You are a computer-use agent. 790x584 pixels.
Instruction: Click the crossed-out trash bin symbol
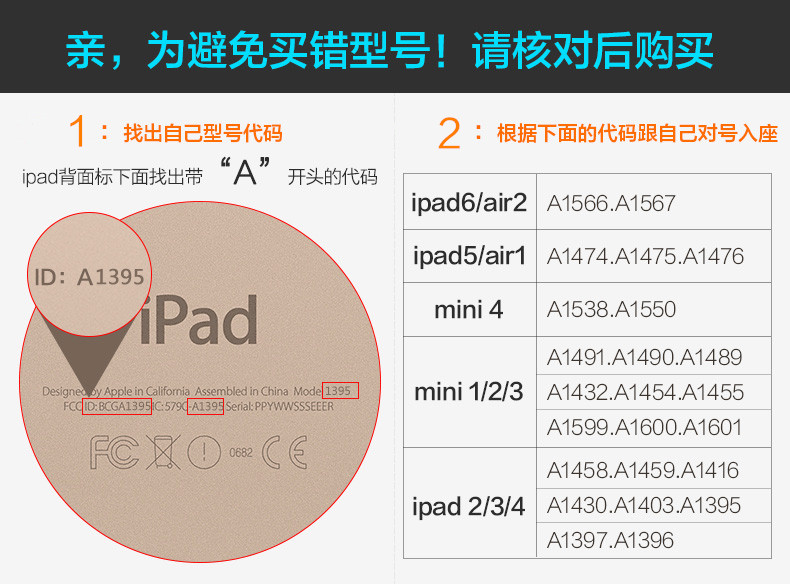pos(161,454)
